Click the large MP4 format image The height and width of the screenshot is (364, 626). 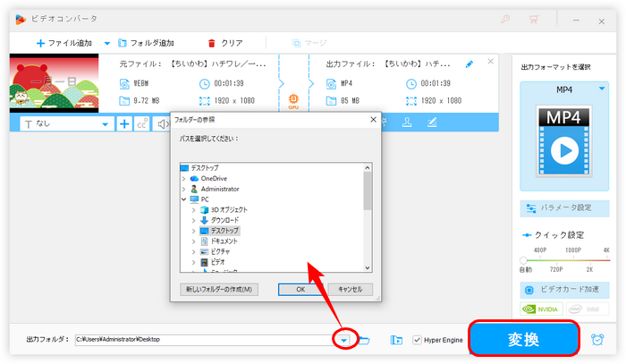[564, 141]
